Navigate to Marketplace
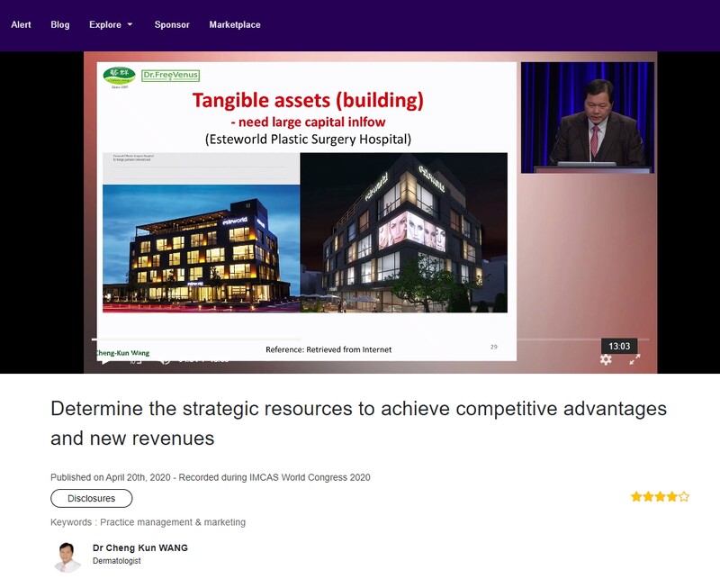 click(x=235, y=25)
